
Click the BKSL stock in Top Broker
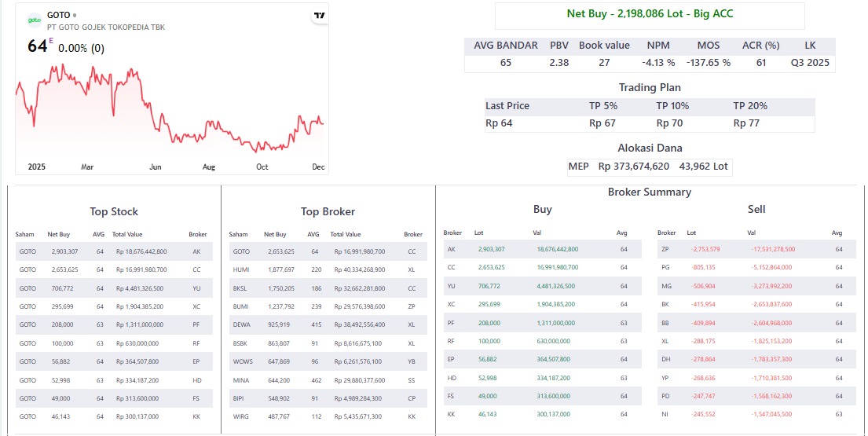[x=239, y=288]
